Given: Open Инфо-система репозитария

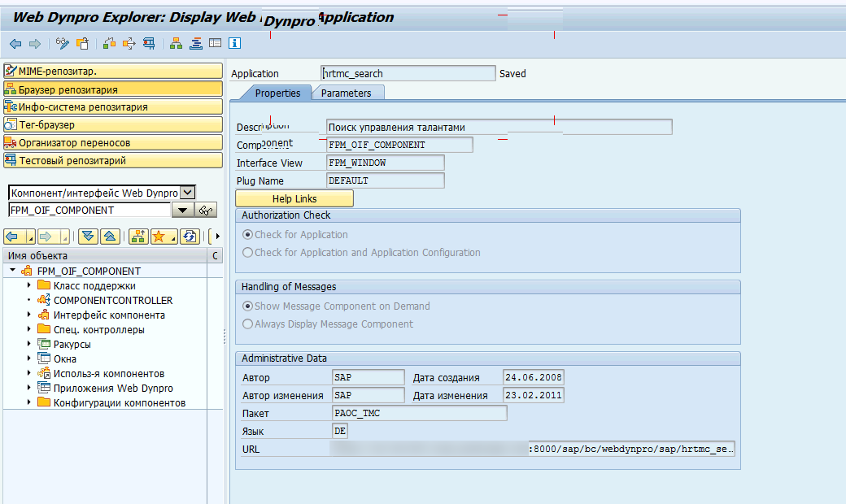Looking at the screenshot, I should coord(113,106).
